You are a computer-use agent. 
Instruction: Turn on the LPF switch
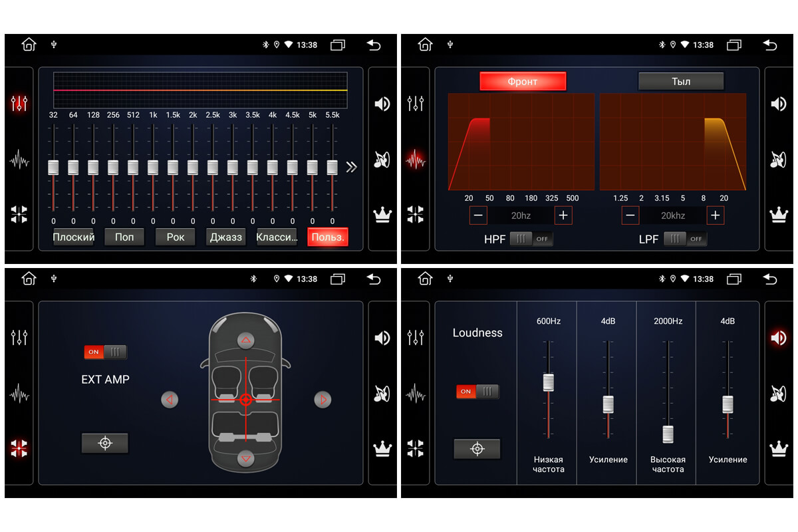(684, 239)
